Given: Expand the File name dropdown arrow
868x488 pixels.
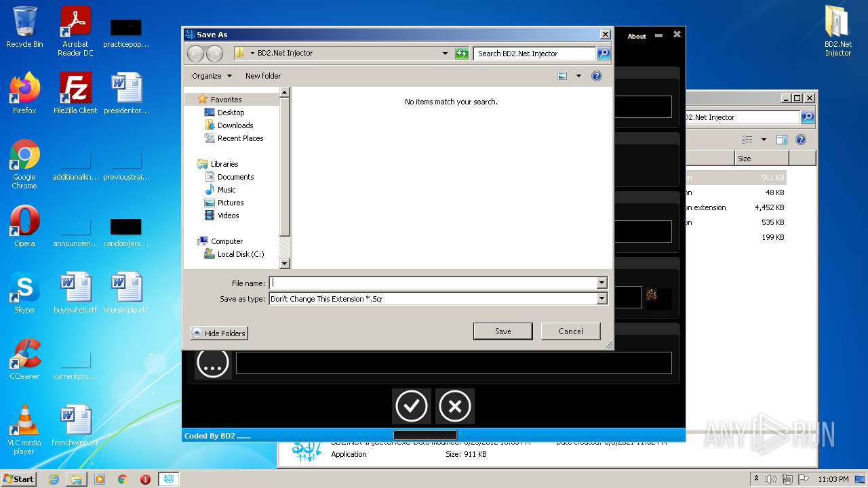Looking at the screenshot, I should 601,283.
